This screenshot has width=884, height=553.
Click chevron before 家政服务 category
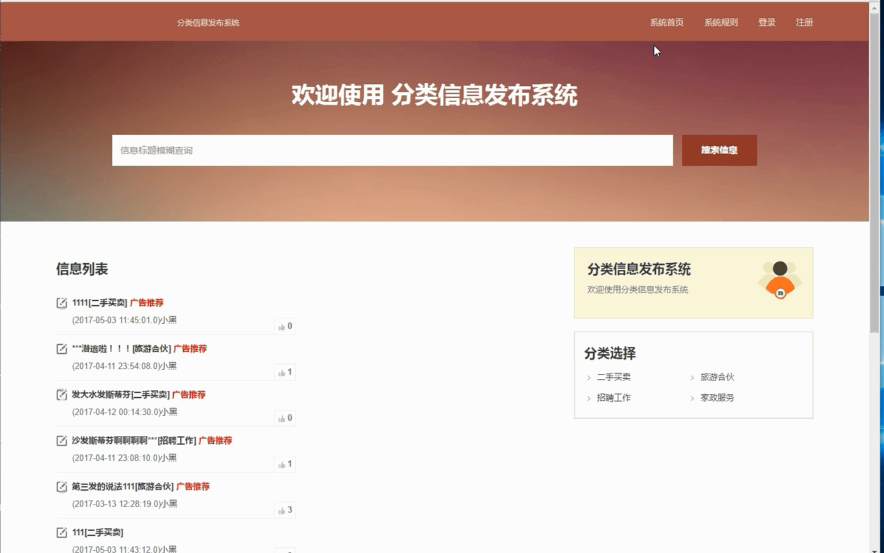coord(692,399)
